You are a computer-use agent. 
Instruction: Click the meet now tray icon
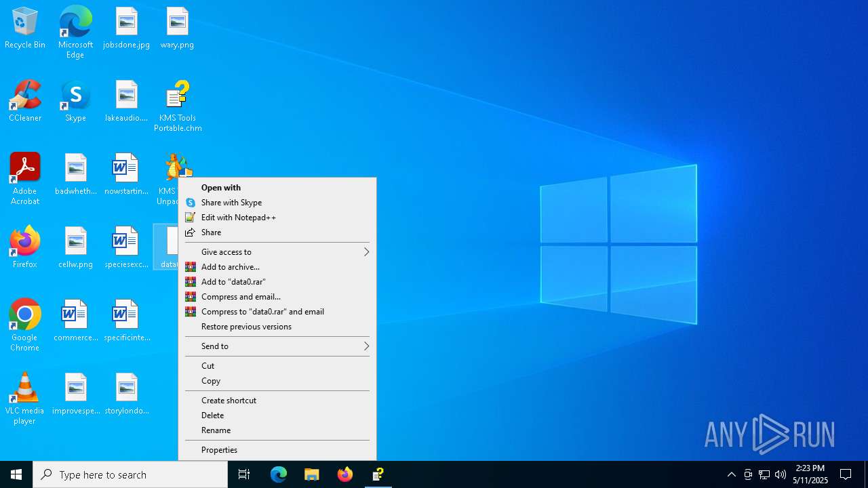pyautogui.click(x=748, y=474)
